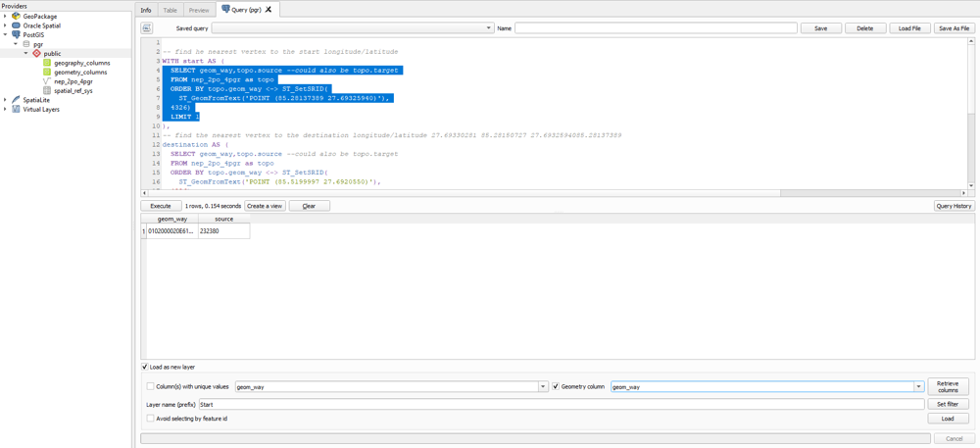Click the SpatiaLite feather icon
This screenshot has height=448, width=980.
pyautogui.click(x=16, y=100)
